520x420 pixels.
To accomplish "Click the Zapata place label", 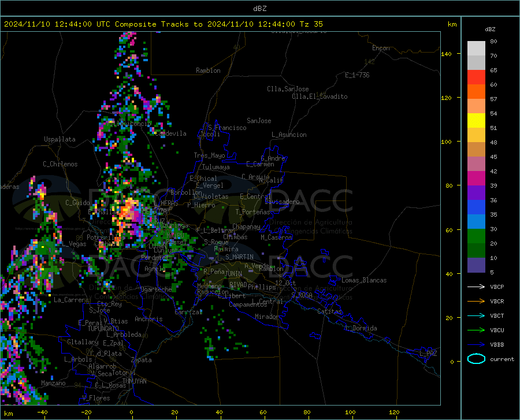I will pos(141,360).
